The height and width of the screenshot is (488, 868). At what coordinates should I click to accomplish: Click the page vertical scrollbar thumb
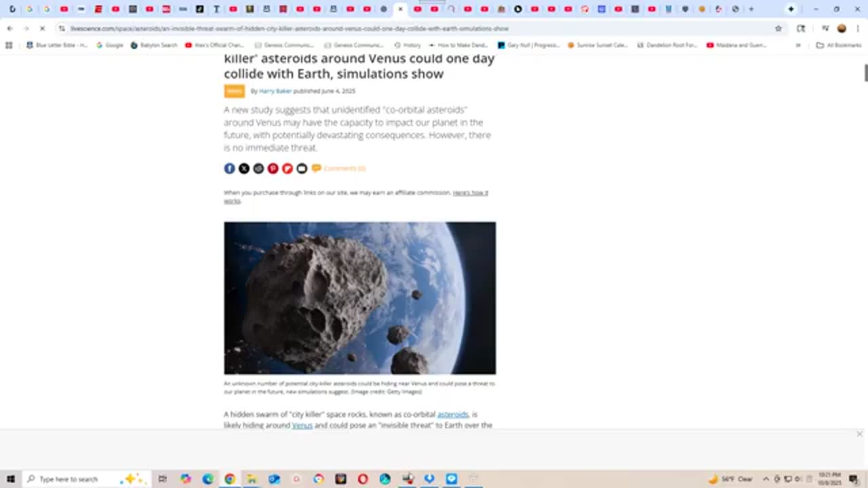click(x=865, y=73)
